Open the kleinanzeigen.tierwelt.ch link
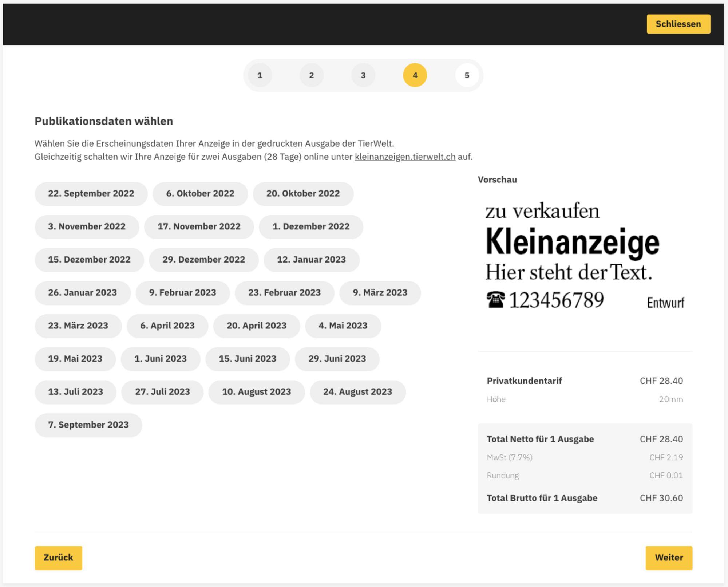The width and height of the screenshot is (728, 587). (x=405, y=157)
